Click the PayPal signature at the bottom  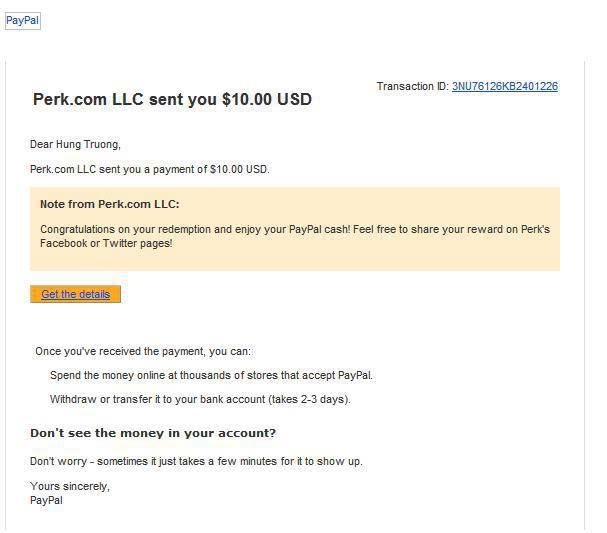point(46,500)
